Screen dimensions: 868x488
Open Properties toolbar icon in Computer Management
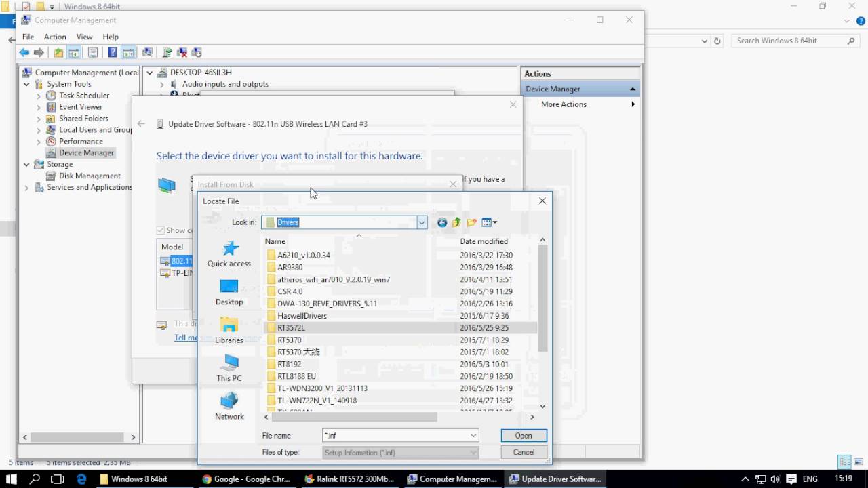tap(93, 52)
